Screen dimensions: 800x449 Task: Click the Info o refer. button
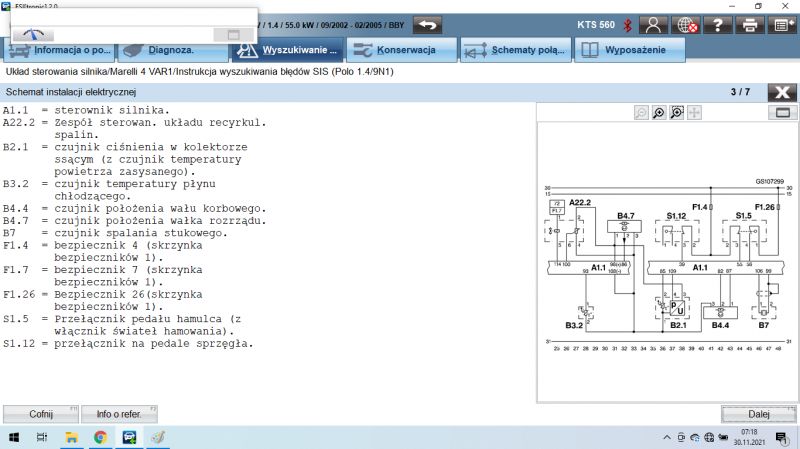coord(119,414)
